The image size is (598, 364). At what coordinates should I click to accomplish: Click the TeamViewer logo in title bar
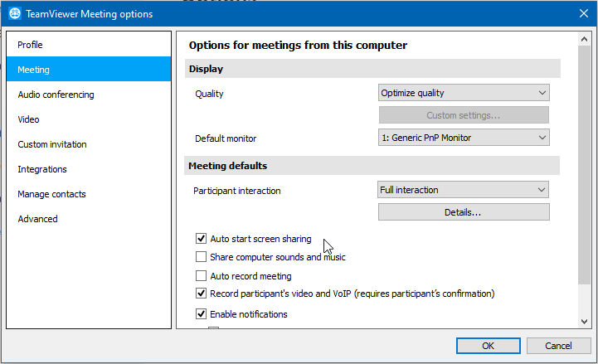tap(15, 13)
